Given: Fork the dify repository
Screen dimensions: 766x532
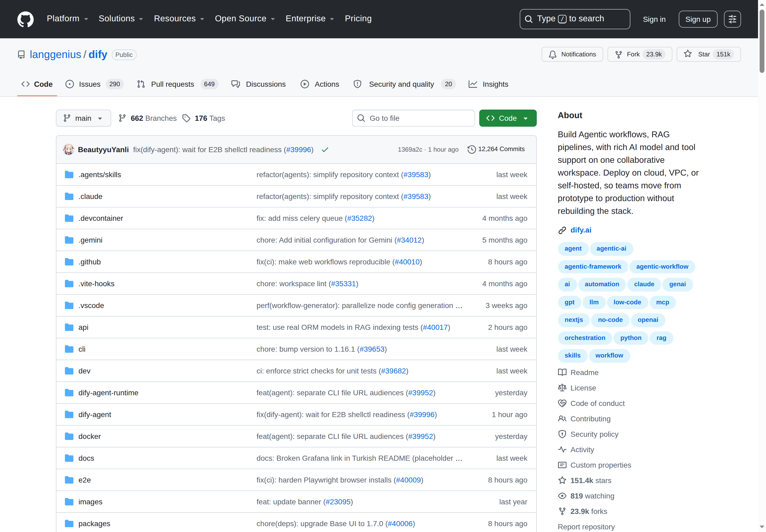Looking at the screenshot, I should click(x=639, y=54).
